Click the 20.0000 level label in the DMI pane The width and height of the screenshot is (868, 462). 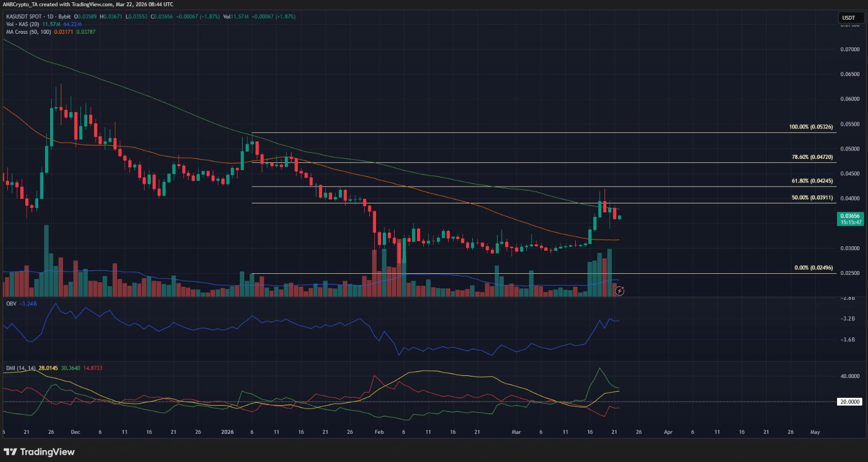coord(850,401)
